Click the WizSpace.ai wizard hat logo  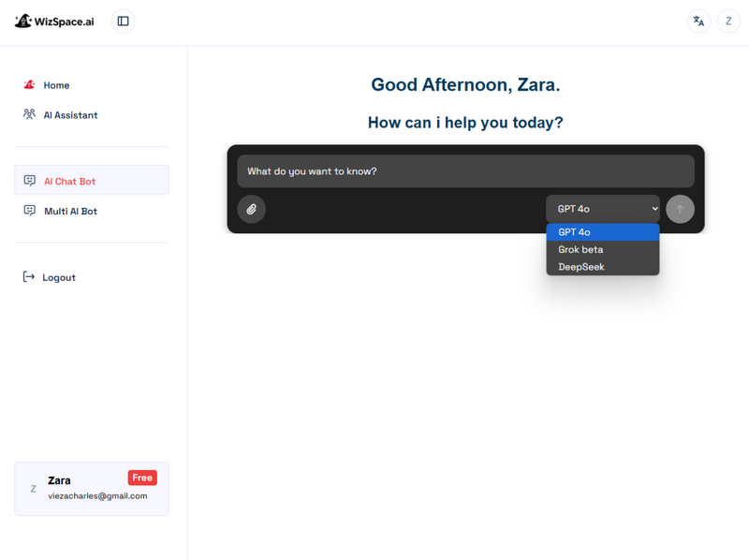tap(23, 21)
